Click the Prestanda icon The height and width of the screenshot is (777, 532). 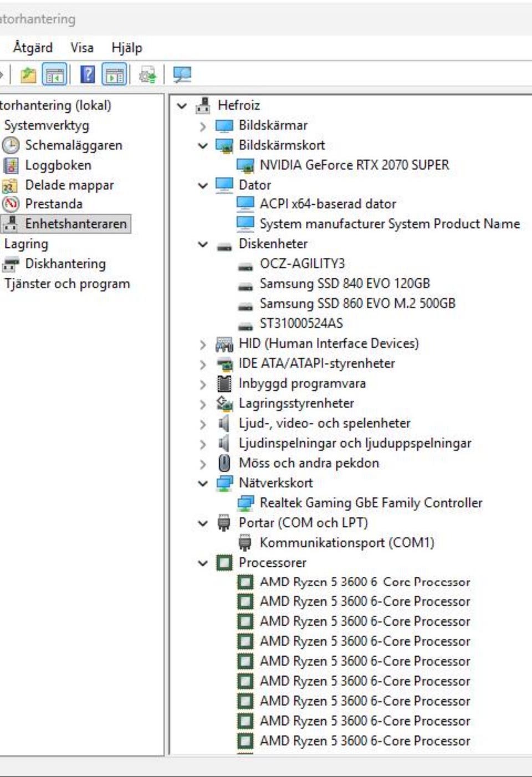click(x=11, y=204)
